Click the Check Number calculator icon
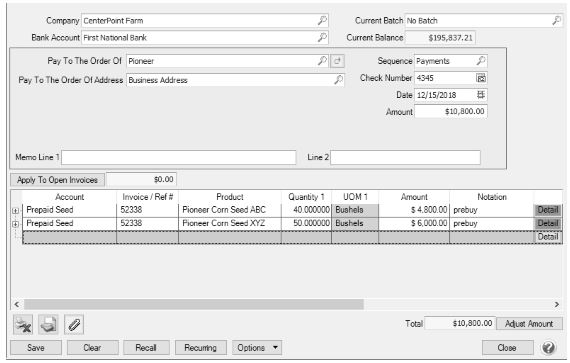Image resolution: width=570 pixels, height=363 pixels. [x=481, y=78]
